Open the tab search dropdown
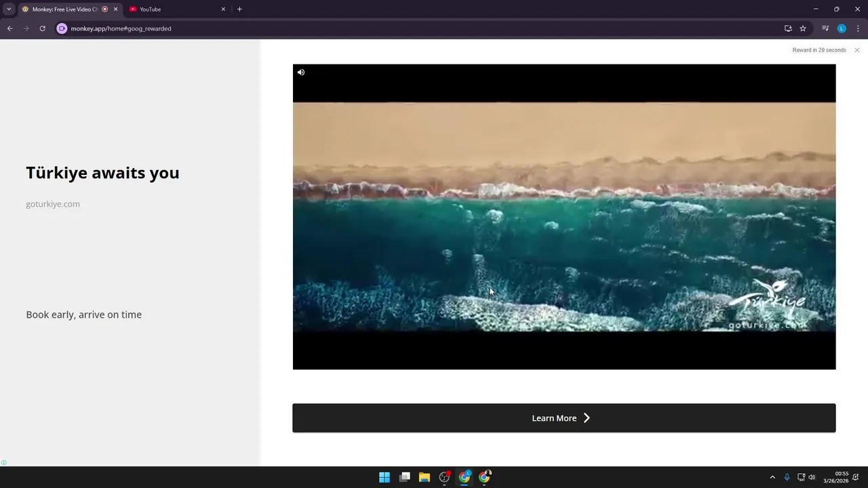This screenshot has height=488, width=868. 9,9
